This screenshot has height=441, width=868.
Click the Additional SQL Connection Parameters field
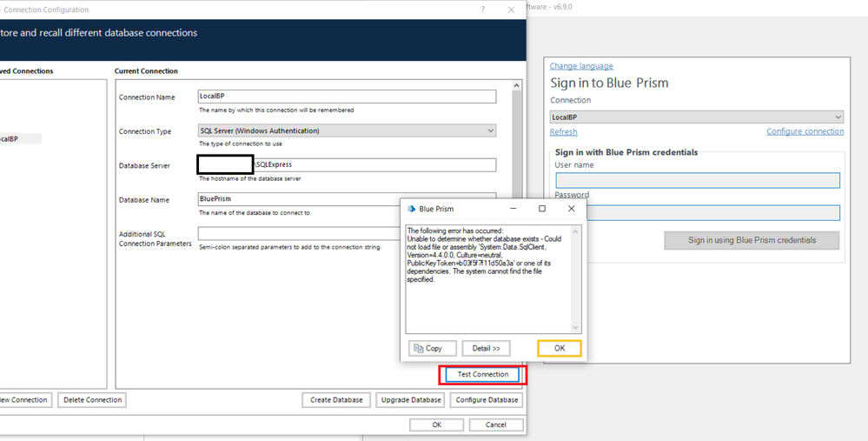[x=299, y=233]
